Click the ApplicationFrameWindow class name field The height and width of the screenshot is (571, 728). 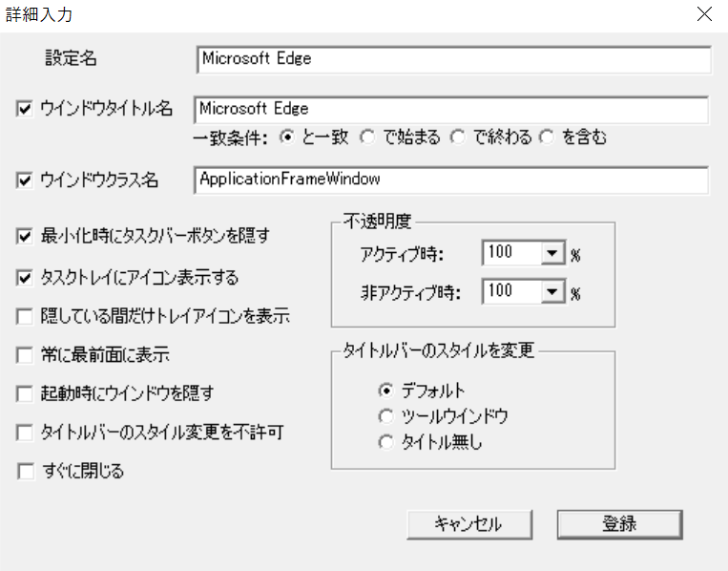pyautogui.click(x=450, y=180)
